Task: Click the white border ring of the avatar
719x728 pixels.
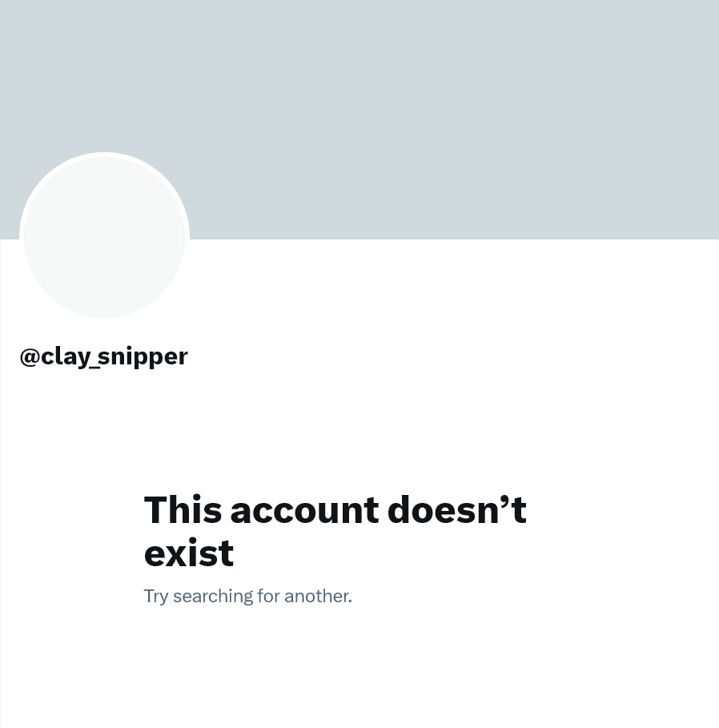Action: 104,154
